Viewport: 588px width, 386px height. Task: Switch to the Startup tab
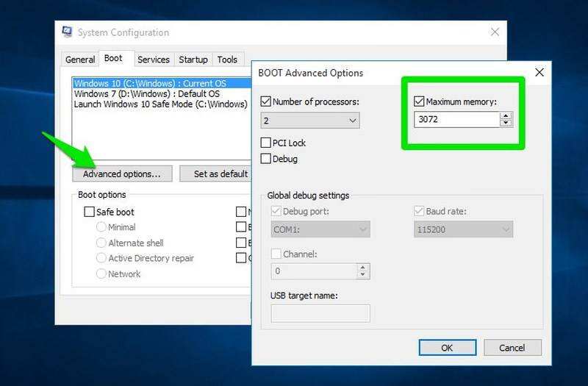point(193,60)
